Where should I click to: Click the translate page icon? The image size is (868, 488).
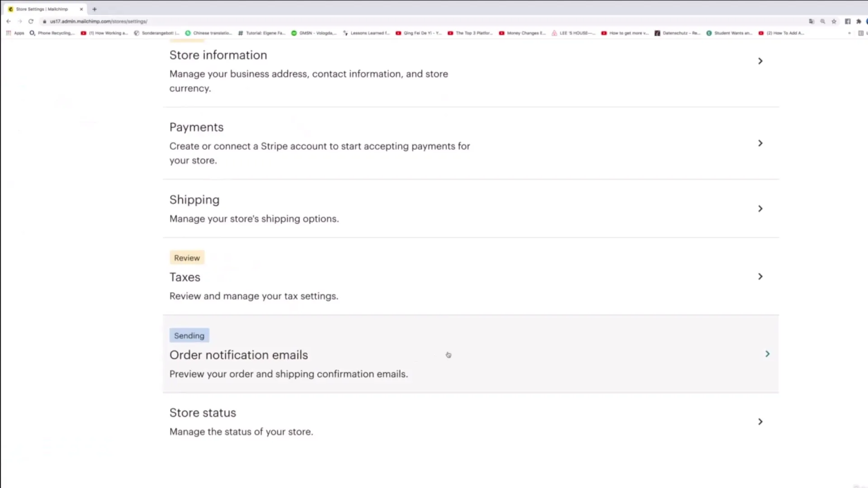tap(811, 21)
